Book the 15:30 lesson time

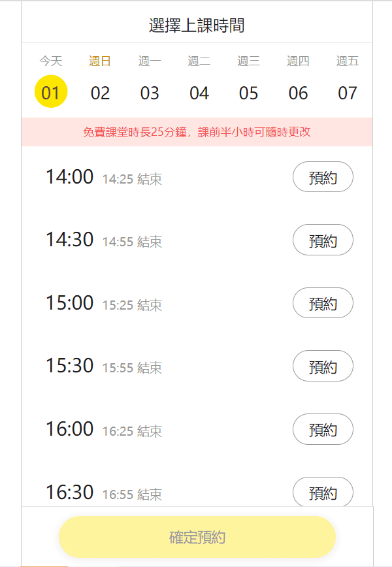coord(323,366)
